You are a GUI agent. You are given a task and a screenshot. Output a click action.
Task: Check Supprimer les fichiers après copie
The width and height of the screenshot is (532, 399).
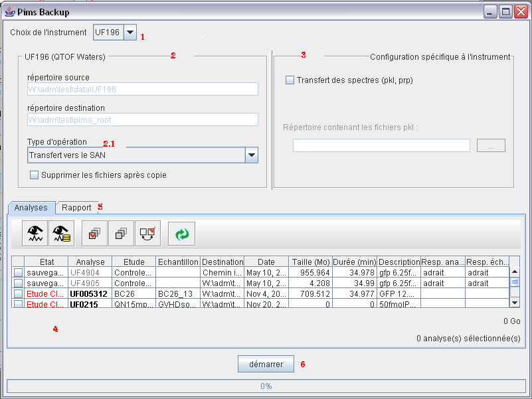click(35, 175)
